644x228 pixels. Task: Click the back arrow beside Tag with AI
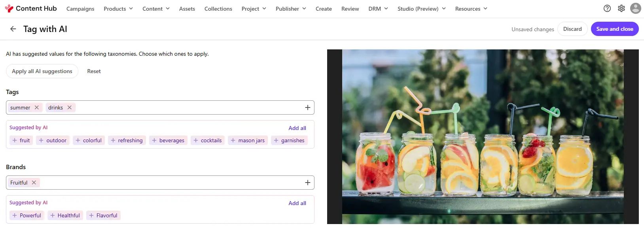[x=13, y=29]
